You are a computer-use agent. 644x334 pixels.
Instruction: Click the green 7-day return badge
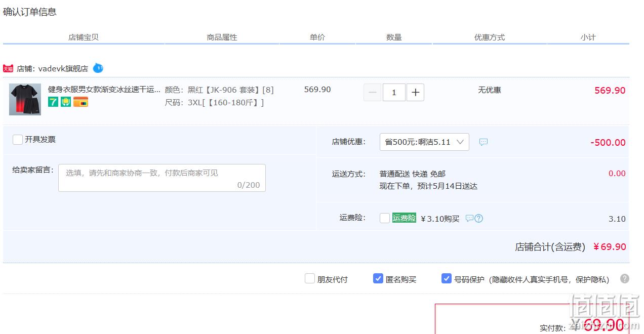point(53,102)
